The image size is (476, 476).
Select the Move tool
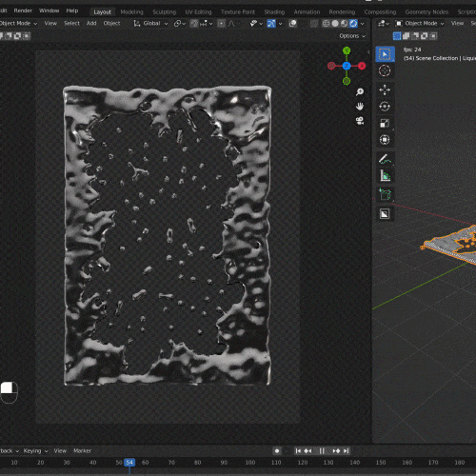pyautogui.click(x=385, y=90)
